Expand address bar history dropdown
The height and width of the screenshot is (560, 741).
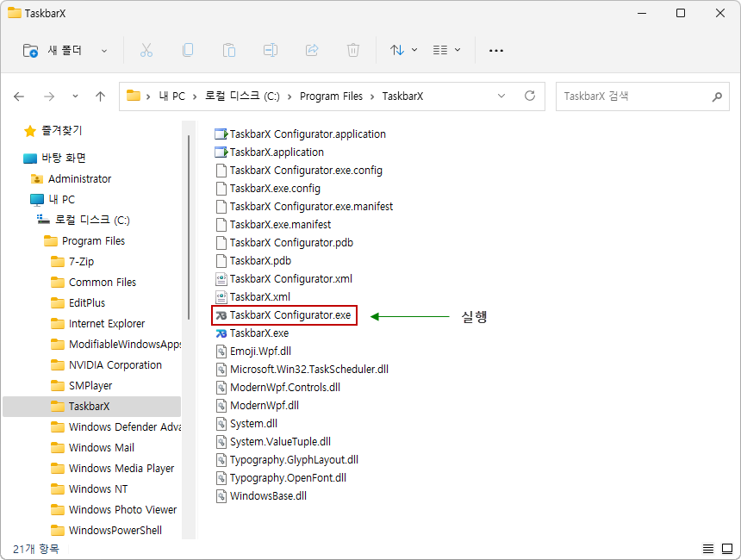click(x=501, y=96)
